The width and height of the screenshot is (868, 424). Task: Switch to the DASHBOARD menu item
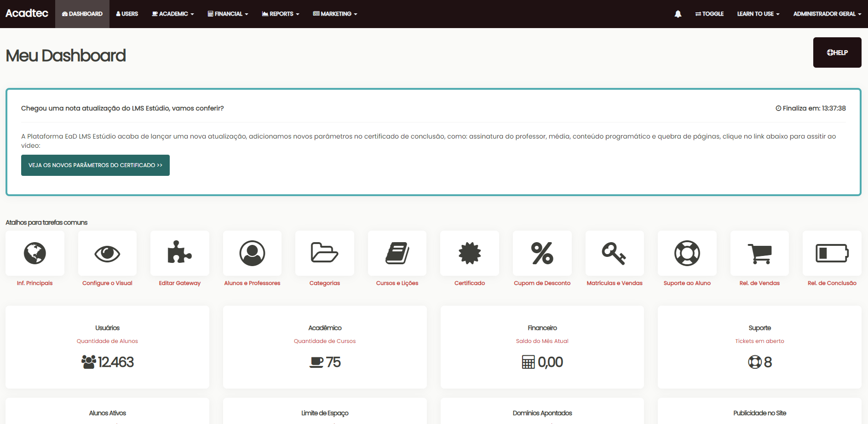coord(82,14)
